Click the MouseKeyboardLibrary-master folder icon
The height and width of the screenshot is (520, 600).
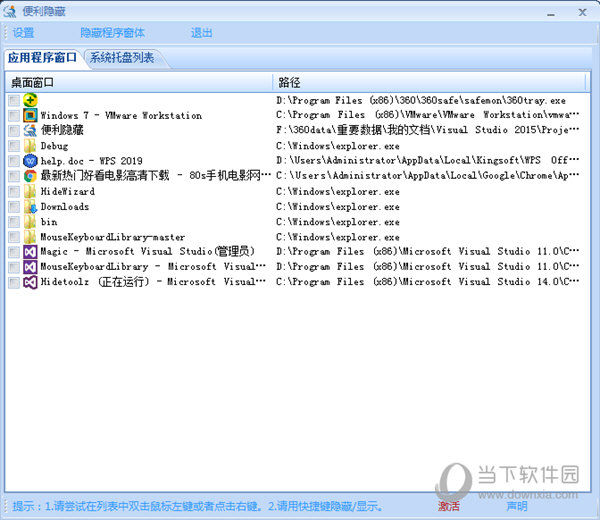[30, 237]
